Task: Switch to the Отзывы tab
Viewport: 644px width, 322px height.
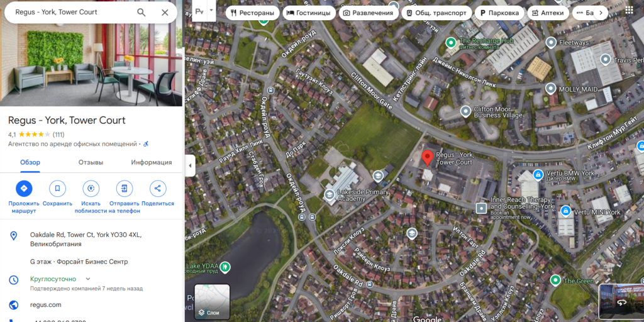Action: pos(91,162)
